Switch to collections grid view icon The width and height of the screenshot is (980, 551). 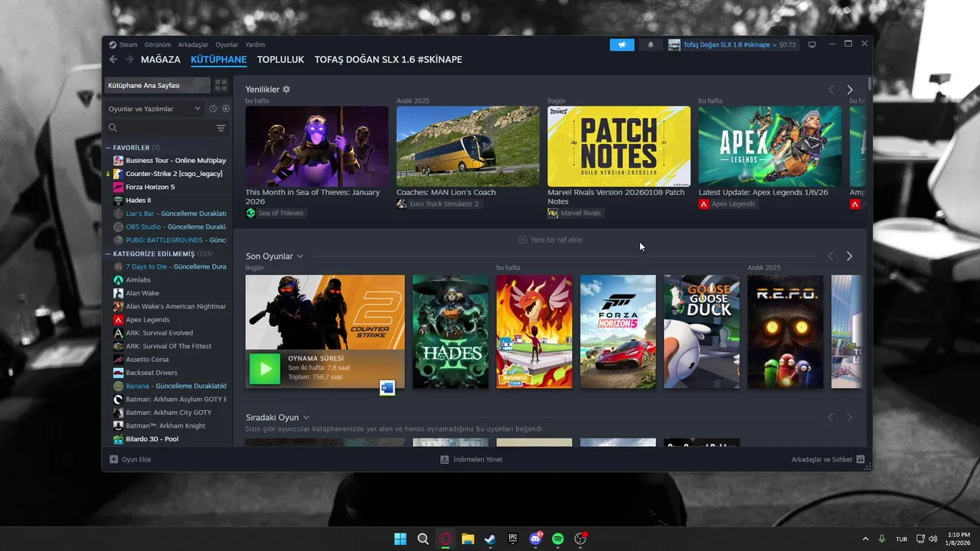(220, 85)
